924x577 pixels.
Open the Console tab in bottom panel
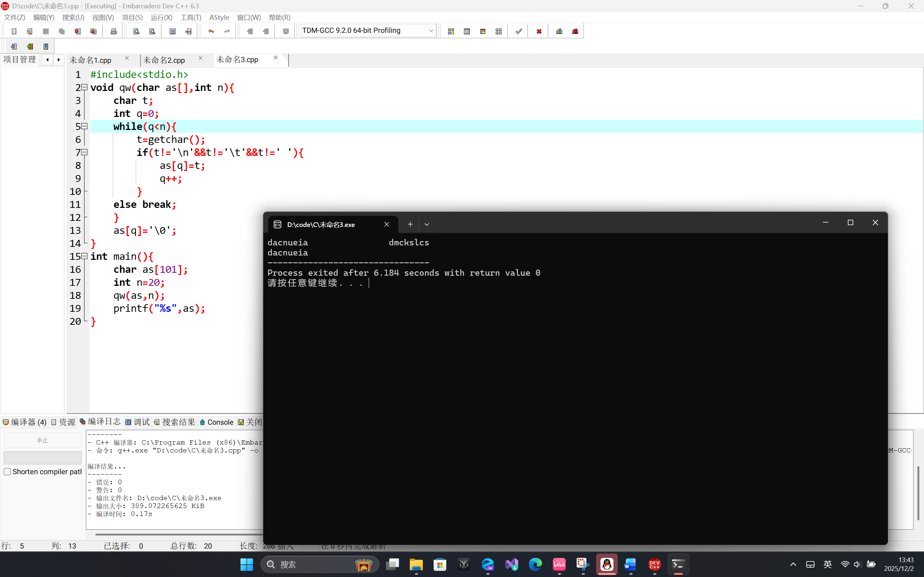coord(217,422)
